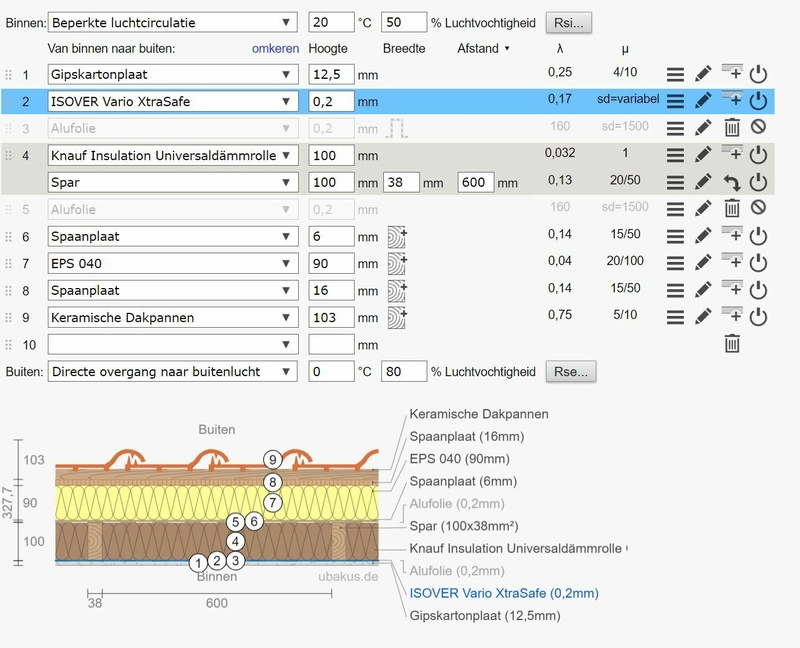Image resolution: width=800 pixels, height=648 pixels.
Task: Edit the EPS 040 layer with pencil
Action: click(x=703, y=263)
